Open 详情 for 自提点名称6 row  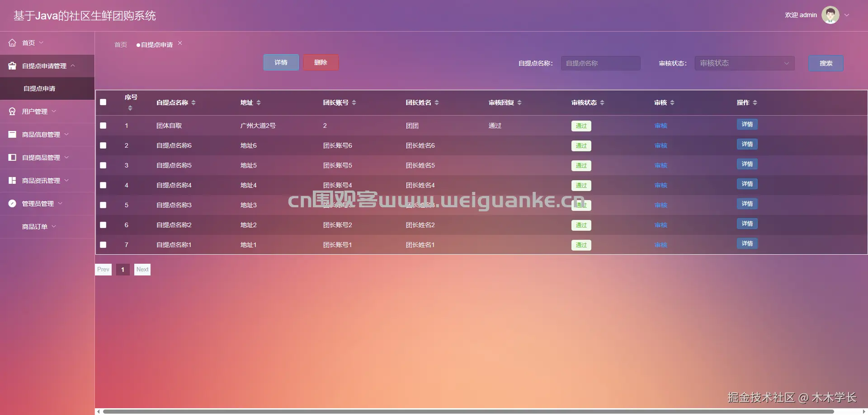pos(747,144)
